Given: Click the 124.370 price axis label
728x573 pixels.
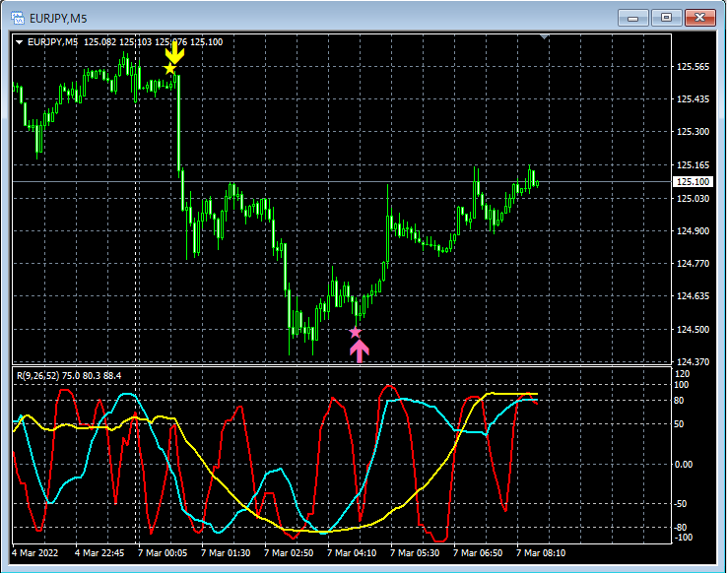Looking at the screenshot, I should (x=693, y=362).
